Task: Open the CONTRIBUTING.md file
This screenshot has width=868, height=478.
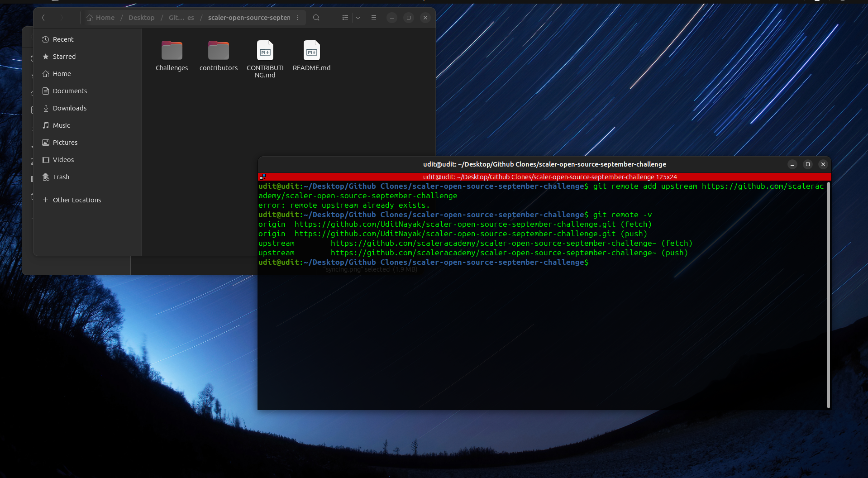Action: click(x=265, y=51)
